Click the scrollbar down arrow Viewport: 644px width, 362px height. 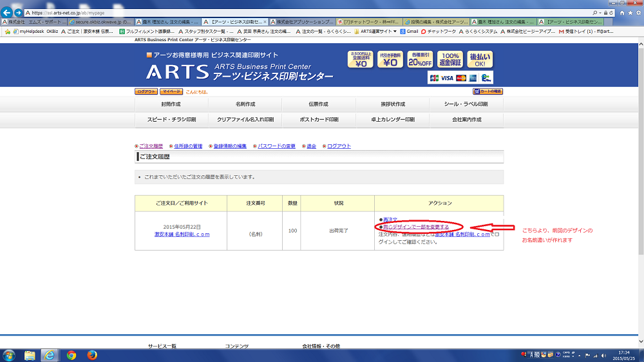click(641, 342)
